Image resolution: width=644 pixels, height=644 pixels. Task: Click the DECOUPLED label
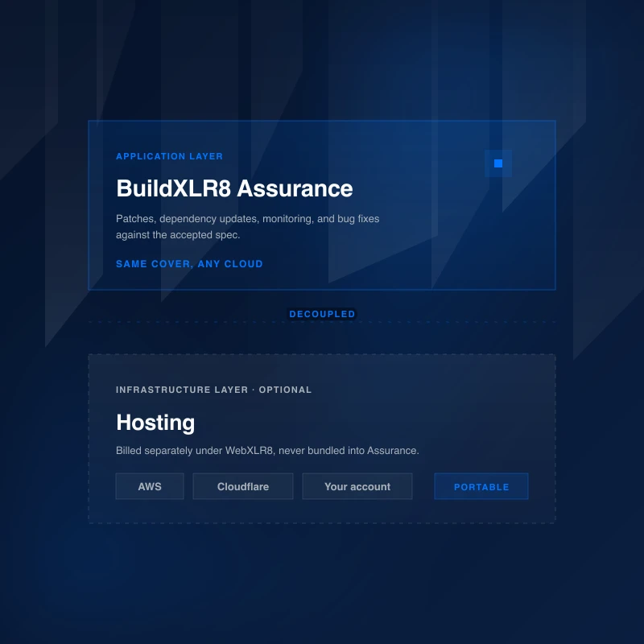322,314
